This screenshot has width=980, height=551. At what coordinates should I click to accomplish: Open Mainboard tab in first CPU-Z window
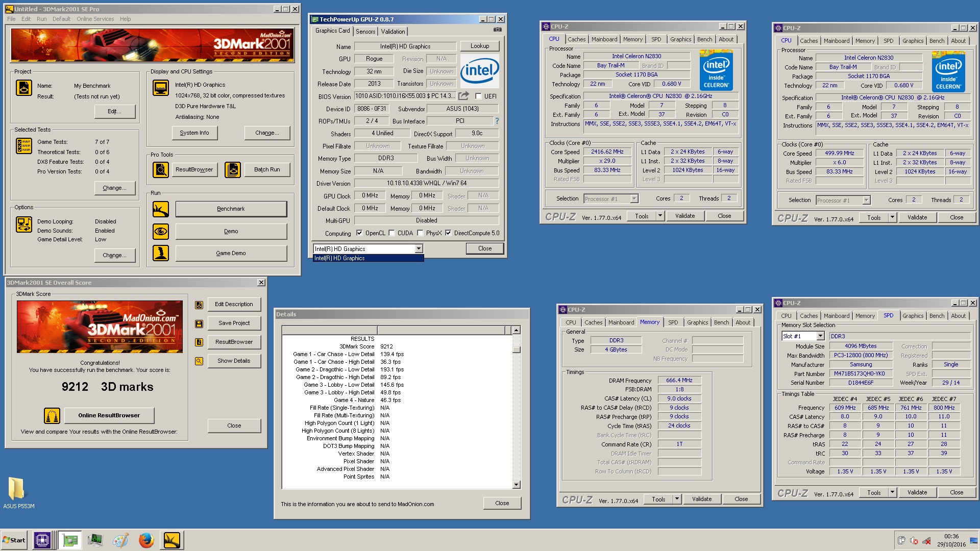coord(604,39)
